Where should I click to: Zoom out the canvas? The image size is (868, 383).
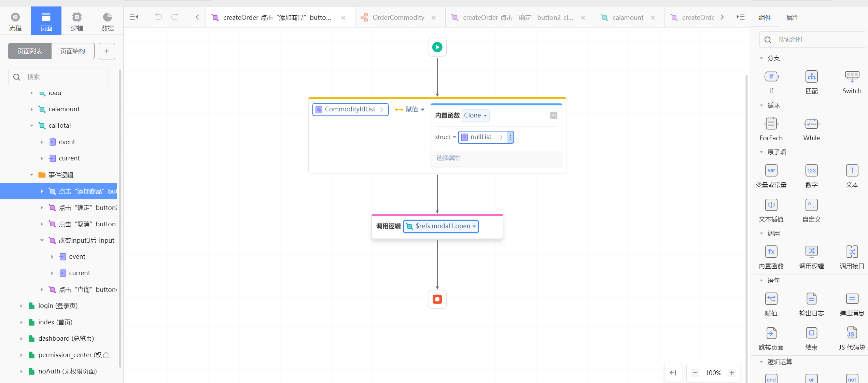point(695,373)
